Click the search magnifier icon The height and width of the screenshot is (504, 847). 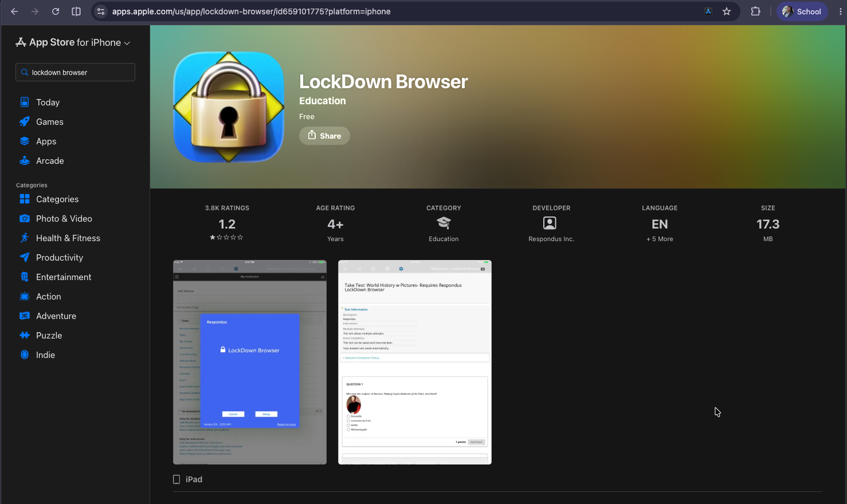25,72
